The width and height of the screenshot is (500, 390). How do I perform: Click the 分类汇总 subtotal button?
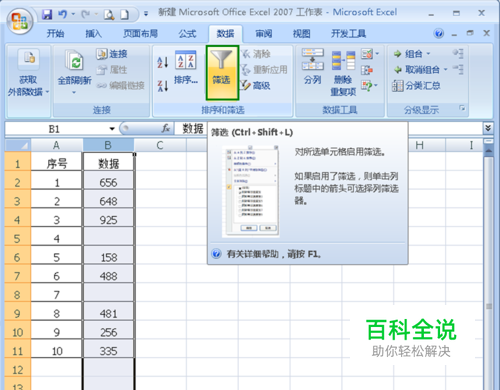(x=416, y=86)
